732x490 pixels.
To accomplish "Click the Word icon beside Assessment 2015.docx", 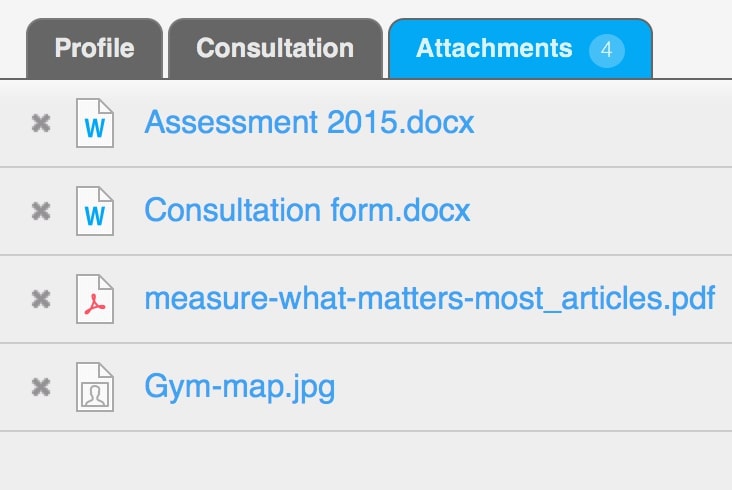I will click(x=95, y=124).
